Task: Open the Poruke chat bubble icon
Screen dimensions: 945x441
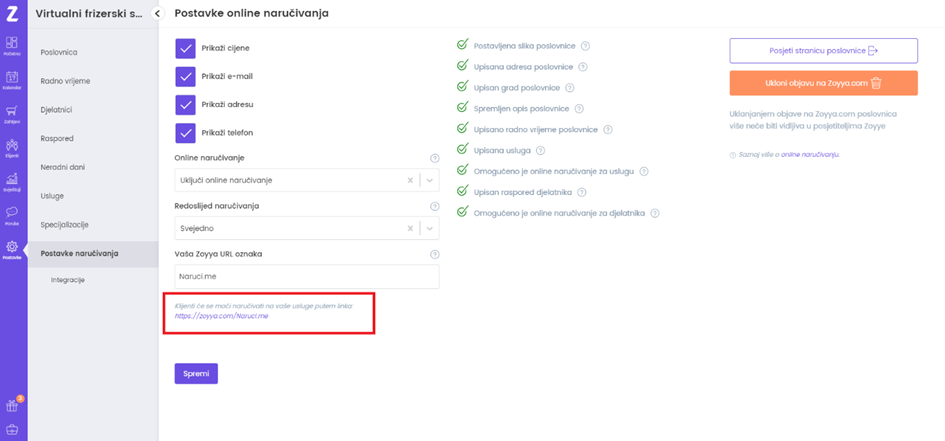Action: point(13,214)
